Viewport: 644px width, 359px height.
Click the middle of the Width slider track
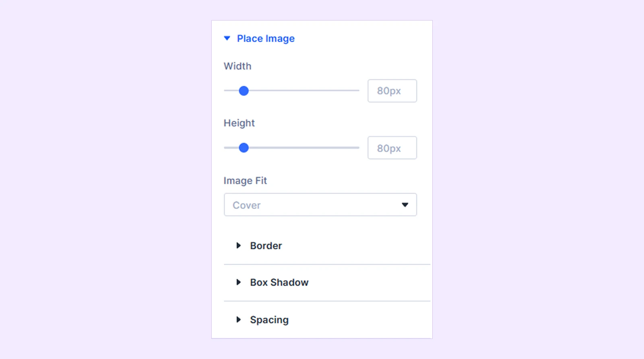291,91
